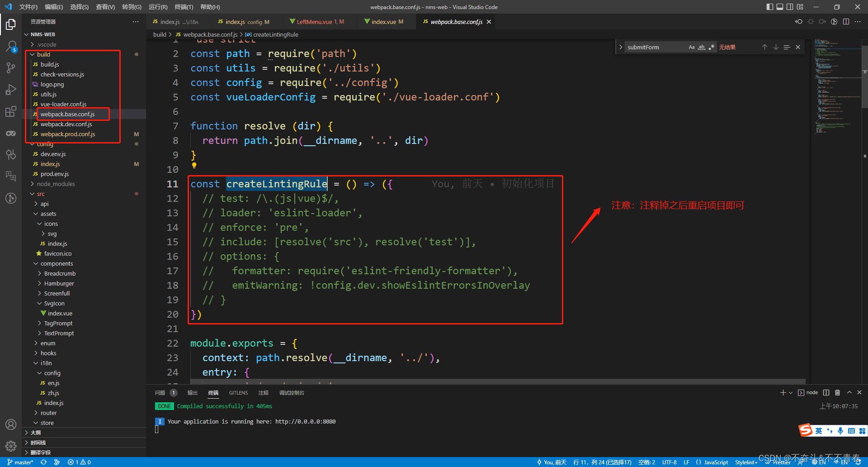Click 空格: 2 indentation in status bar
This screenshot has height=467, width=868.
(x=646, y=462)
